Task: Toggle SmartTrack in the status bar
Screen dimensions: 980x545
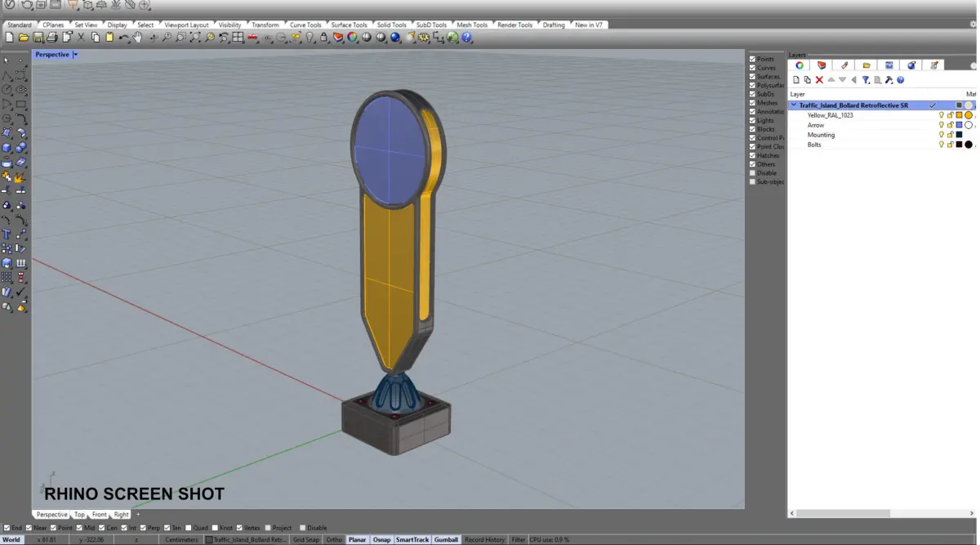Action: click(412, 539)
